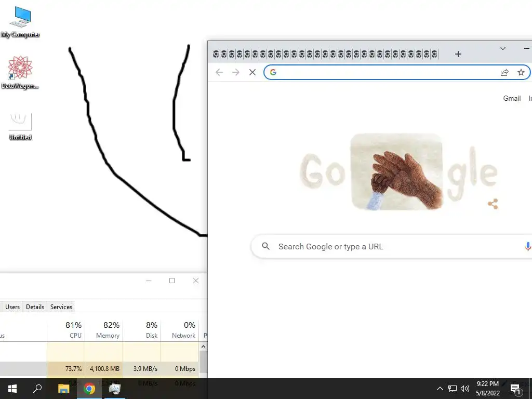Click Task Manager icon in taskbar
This screenshot has width=532, height=399.
tap(115, 389)
